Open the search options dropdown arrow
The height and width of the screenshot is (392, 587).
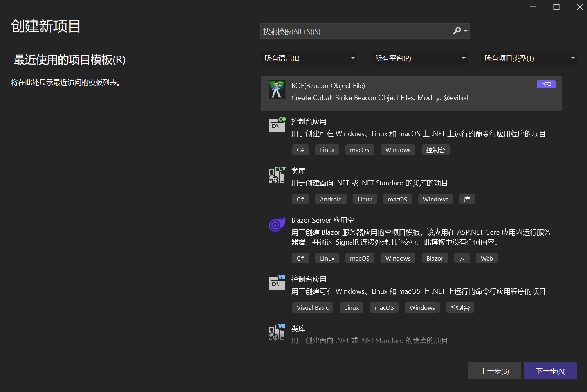(x=466, y=31)
